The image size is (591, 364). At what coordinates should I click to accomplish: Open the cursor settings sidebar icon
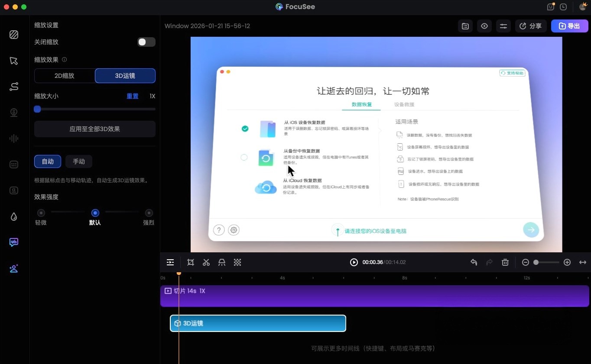(14, 61)
